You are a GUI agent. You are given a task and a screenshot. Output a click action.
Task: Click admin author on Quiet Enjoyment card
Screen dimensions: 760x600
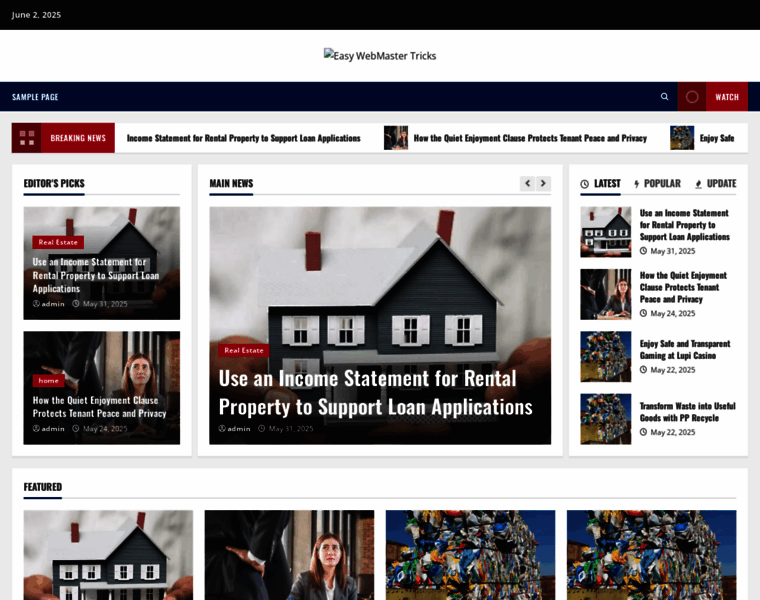pos(48,428)
